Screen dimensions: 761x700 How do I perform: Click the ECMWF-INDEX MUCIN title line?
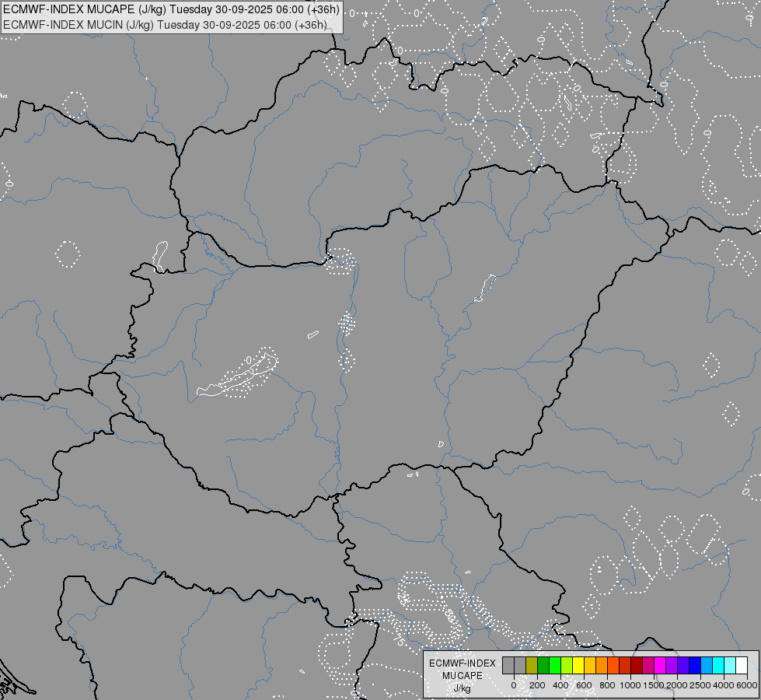coord(165,25)
